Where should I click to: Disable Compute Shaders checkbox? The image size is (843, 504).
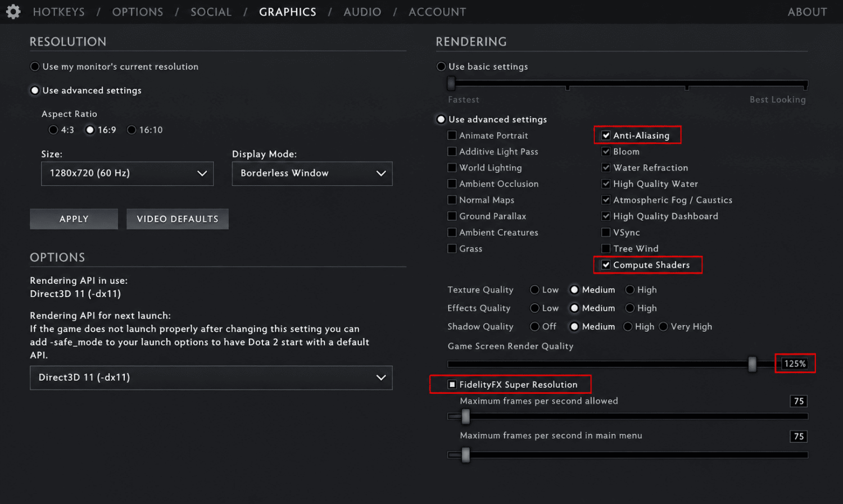click(x=606, y=265)
